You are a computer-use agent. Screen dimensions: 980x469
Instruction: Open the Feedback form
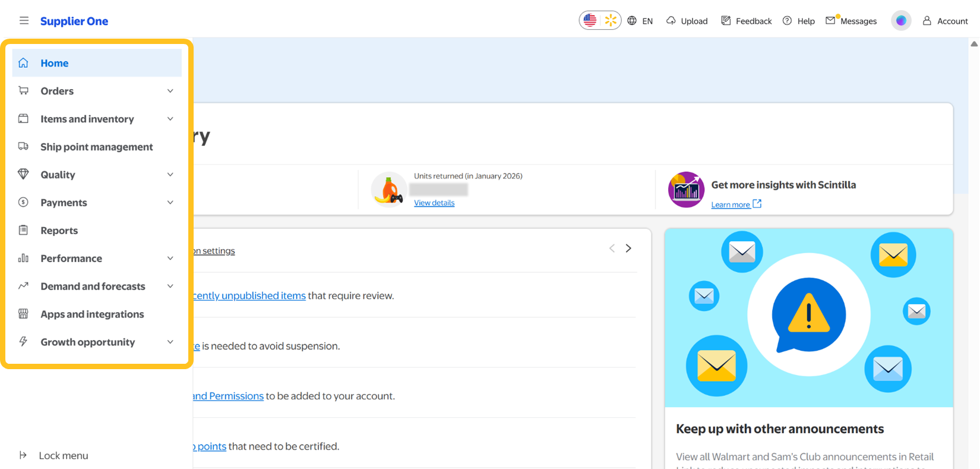pos(754,21)
